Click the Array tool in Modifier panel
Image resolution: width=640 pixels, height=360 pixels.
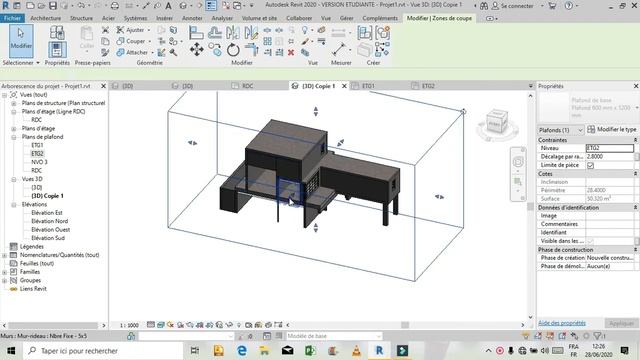click(x=267, y=41)
